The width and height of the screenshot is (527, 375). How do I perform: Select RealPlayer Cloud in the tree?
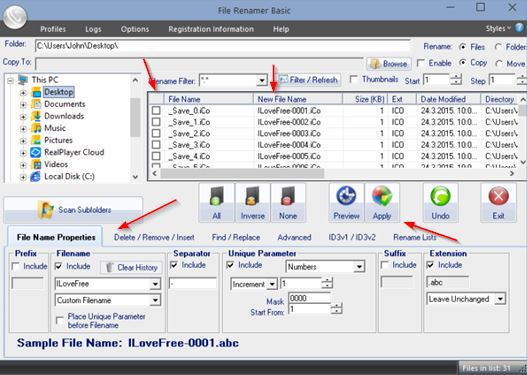pos(74,152)
